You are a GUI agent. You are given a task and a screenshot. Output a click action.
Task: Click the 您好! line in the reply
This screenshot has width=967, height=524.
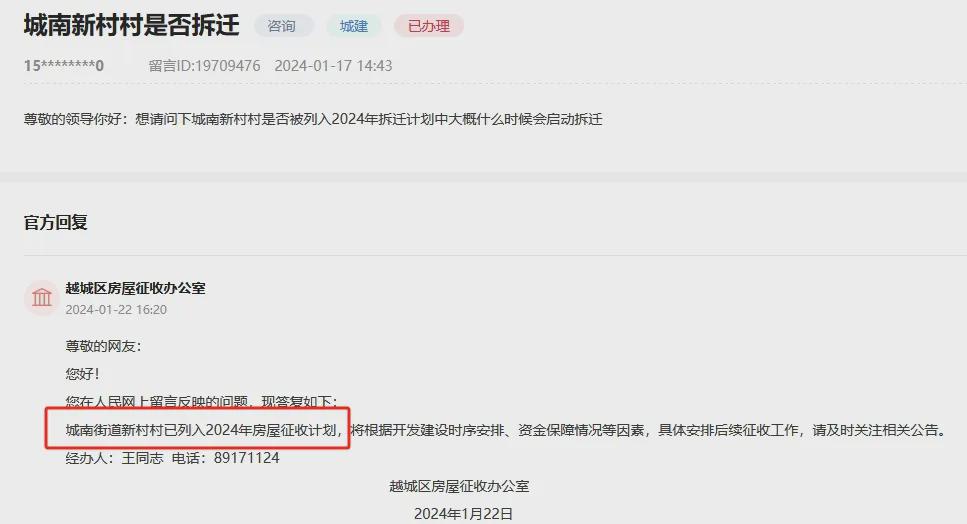click(x=83, y=374)
